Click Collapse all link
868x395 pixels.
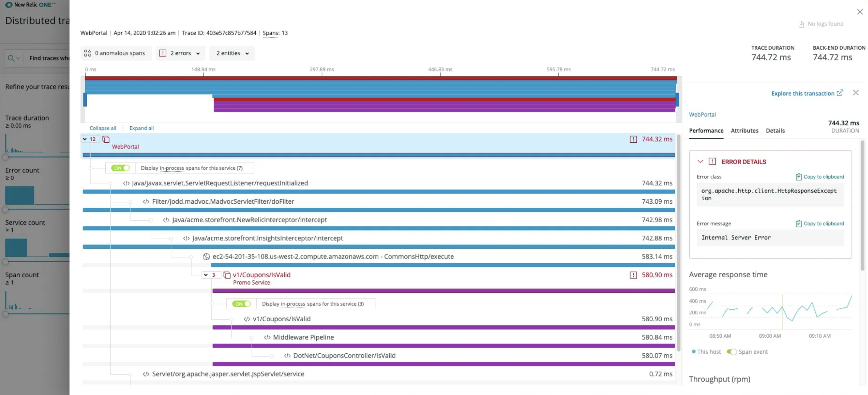click(103, 128)
